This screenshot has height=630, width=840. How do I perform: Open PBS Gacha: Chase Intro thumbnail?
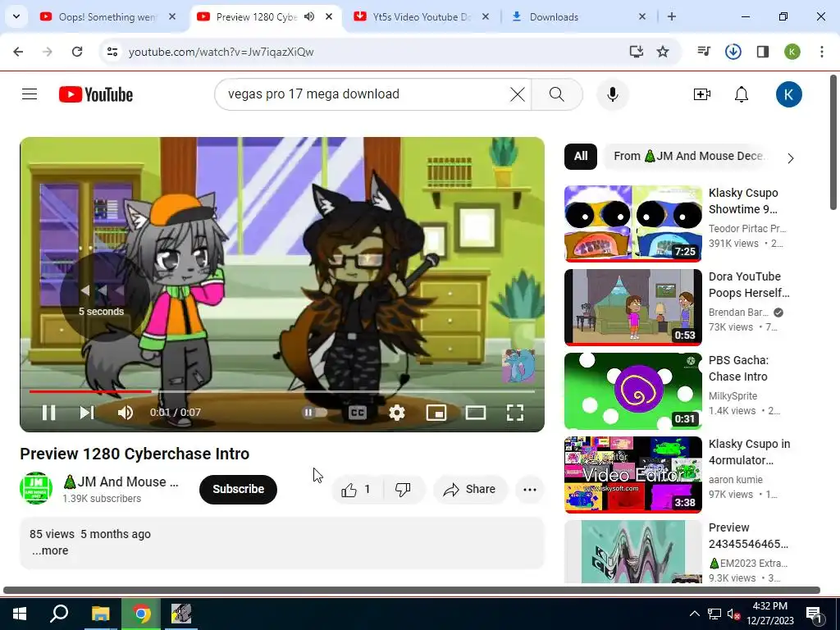pyautogui.click(x=633, y=391)
